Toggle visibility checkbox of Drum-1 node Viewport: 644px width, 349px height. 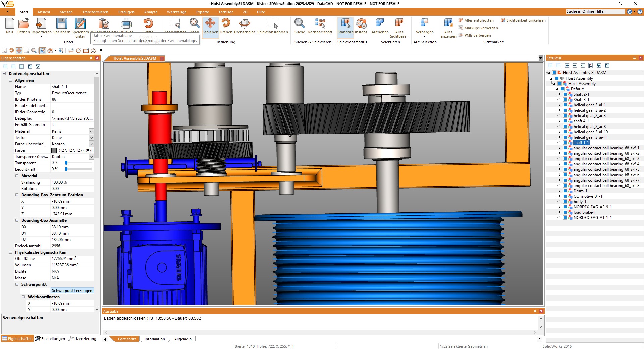[565, 191]
